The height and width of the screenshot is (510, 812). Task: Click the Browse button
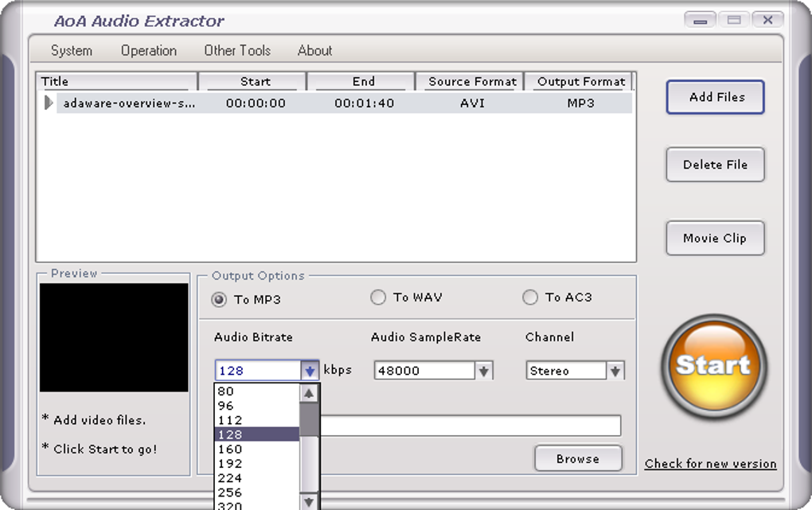click(578, 459)
